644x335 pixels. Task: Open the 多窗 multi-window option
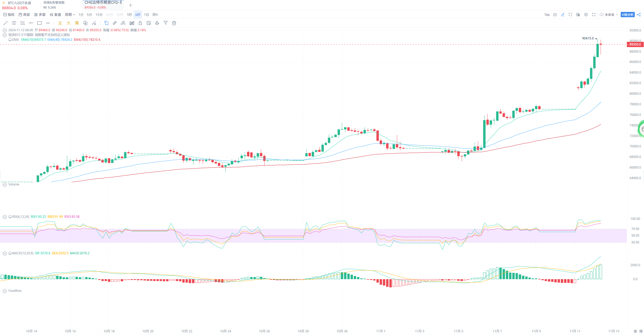(x=40, y=15)
